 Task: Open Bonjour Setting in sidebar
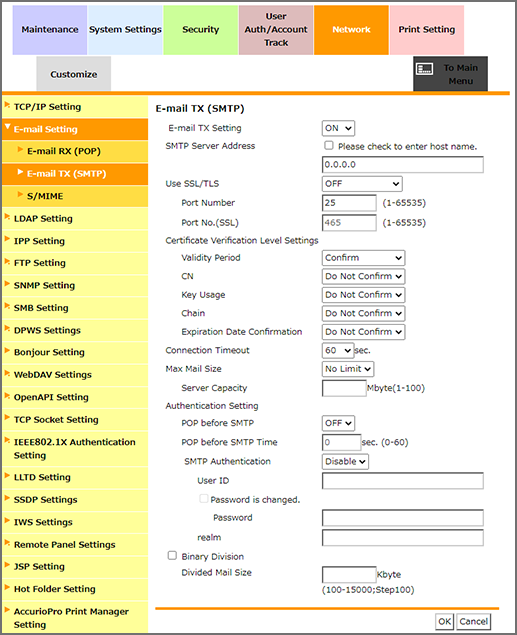pyautogui.click(x=75, y=352)
